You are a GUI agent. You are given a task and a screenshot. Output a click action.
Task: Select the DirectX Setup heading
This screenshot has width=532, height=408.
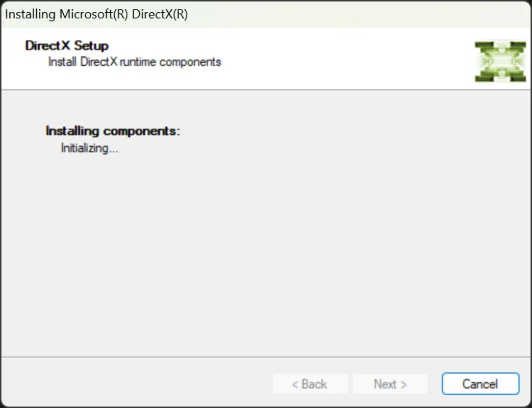67,45
